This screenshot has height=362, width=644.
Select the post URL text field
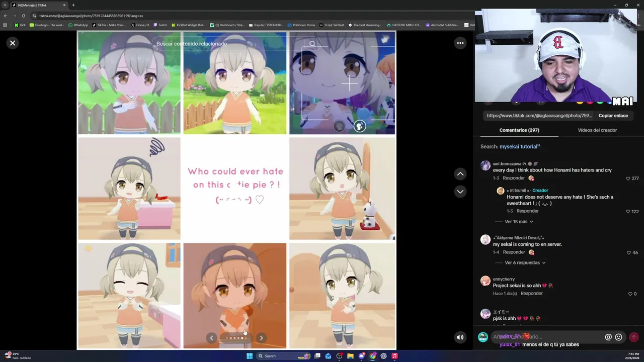[x=539, y=116]
